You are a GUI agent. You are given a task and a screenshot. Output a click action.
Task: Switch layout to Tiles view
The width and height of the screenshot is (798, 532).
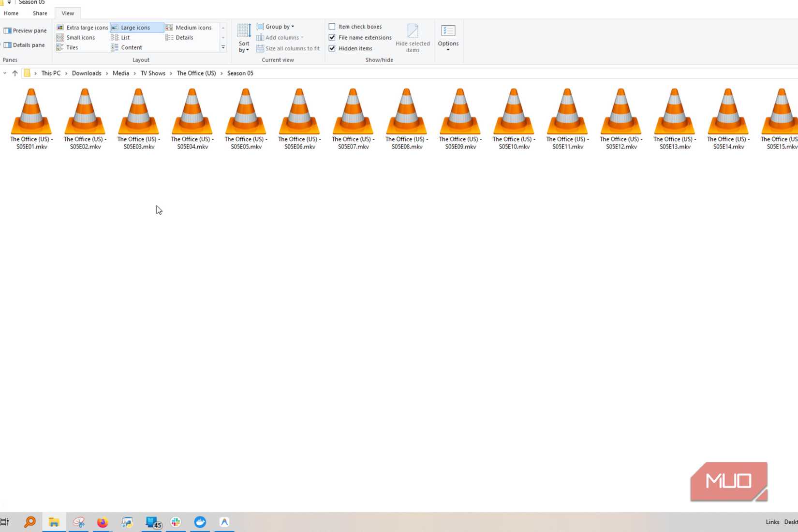(67, 47)
